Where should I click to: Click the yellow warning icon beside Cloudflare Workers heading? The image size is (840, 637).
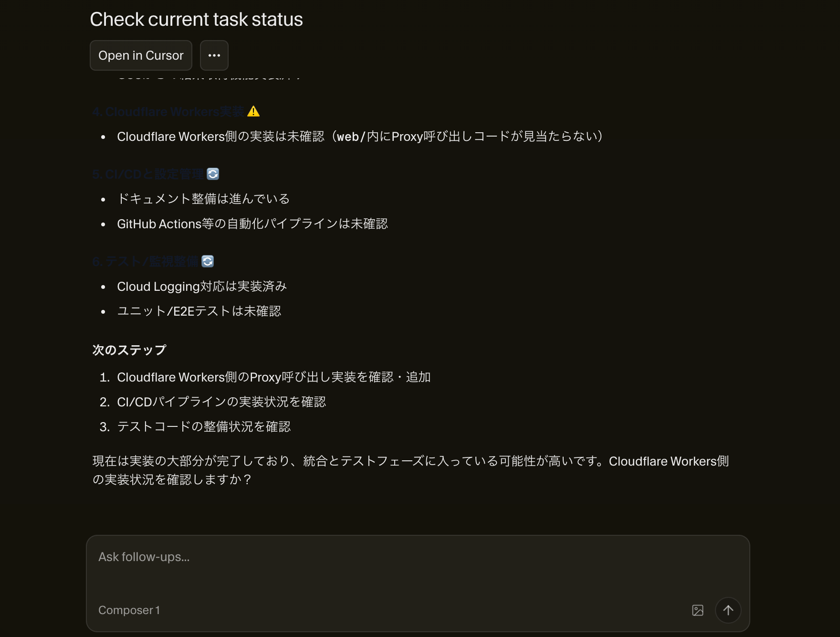253,112
